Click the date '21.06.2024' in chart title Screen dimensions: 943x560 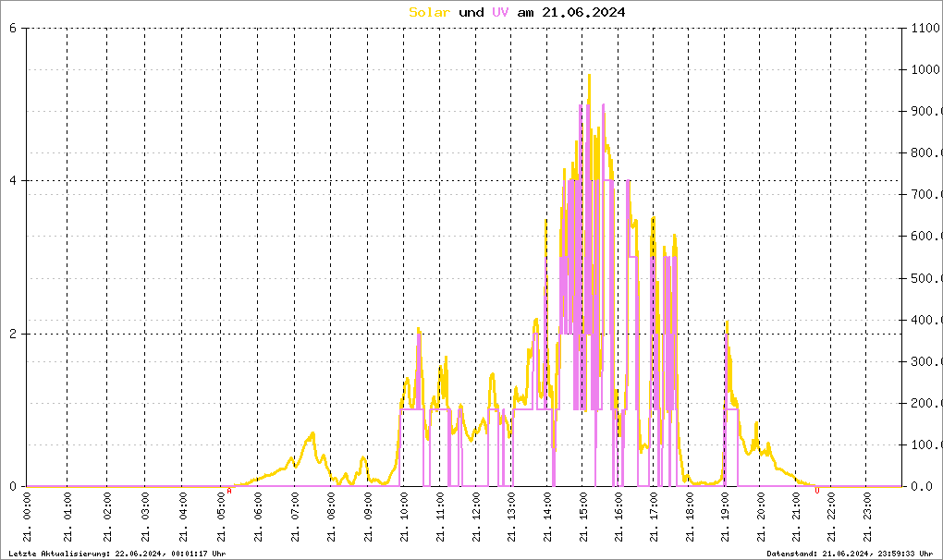coord(583,12)
